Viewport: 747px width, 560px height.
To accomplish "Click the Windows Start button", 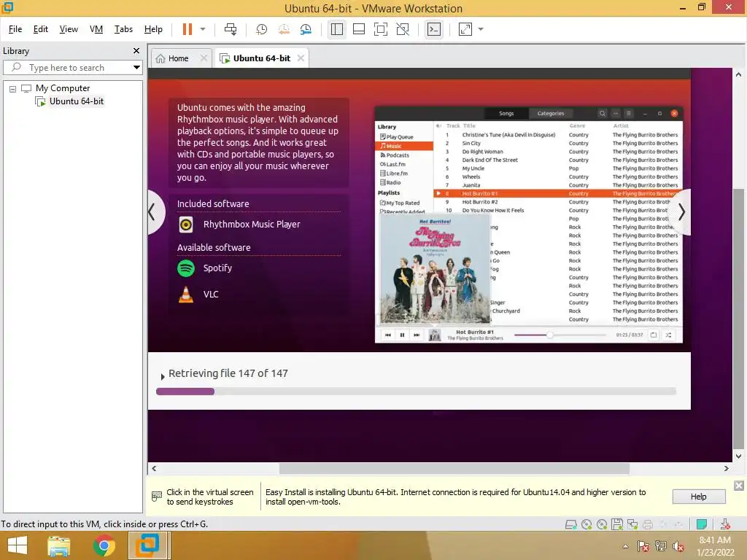I will coord(18,545).
